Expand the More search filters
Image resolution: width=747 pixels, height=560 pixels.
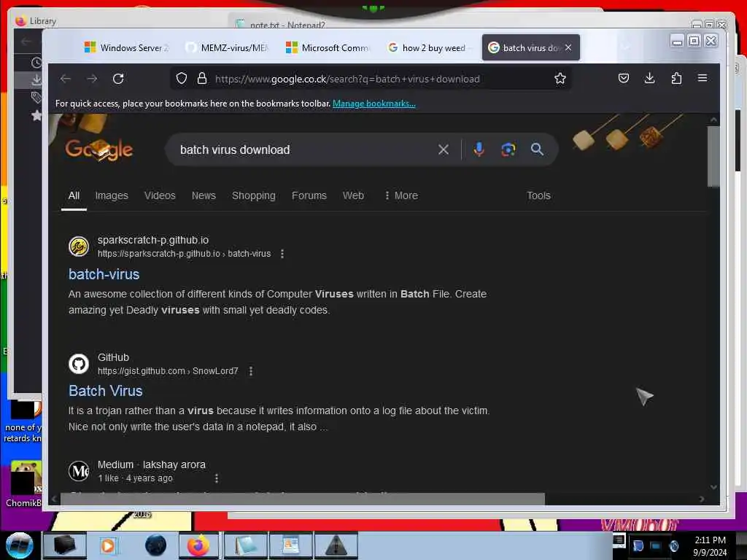pos(401,195)
